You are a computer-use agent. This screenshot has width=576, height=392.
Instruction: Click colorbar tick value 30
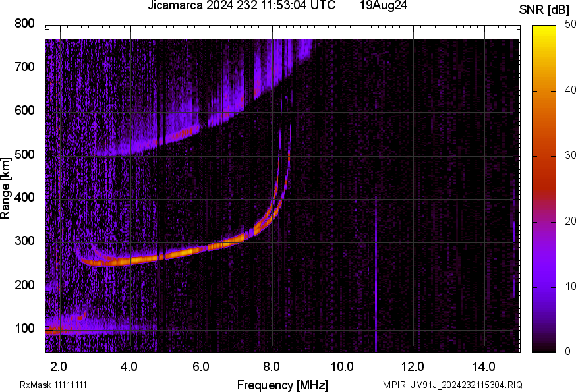coord(570,155)
